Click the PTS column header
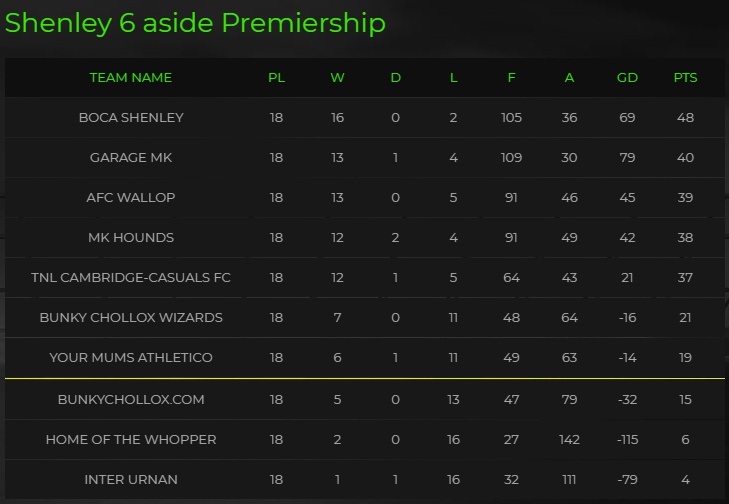This screenshot has width=729, height=504. (x=685, y=78)
